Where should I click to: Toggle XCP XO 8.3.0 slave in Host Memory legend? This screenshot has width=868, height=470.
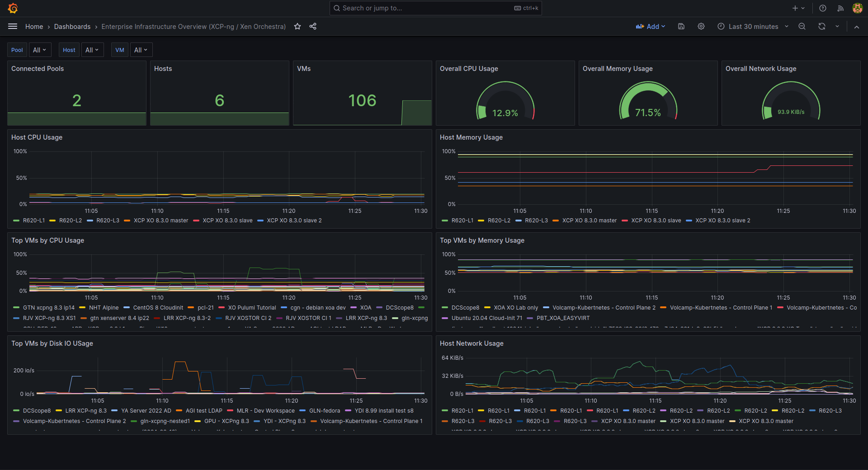click(656, 221)
